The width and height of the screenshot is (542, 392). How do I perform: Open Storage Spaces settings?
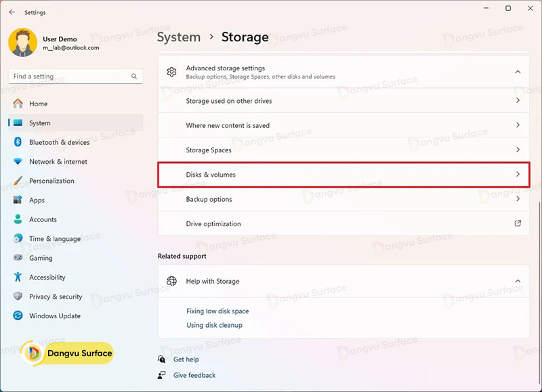pos(343,150)
